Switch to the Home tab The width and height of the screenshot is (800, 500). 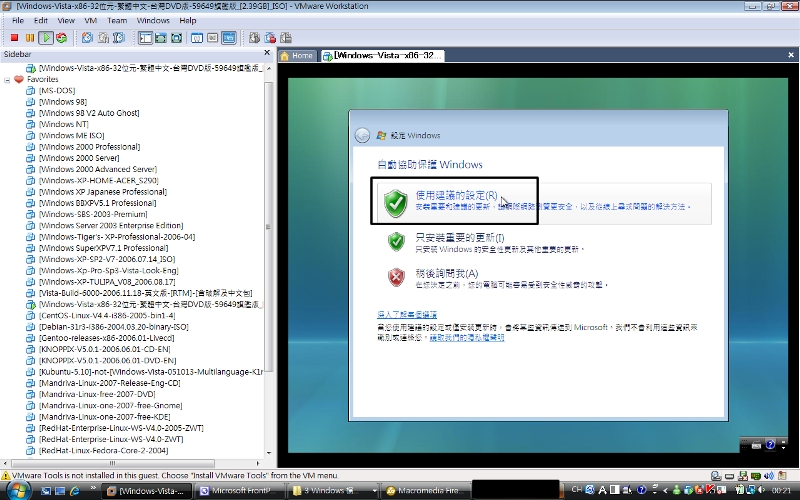297,56
